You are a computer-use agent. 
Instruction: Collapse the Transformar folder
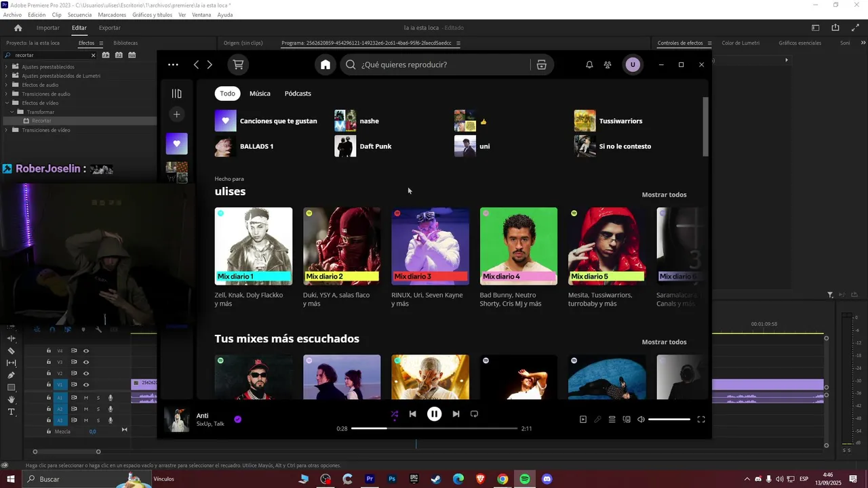coord(12,112)
